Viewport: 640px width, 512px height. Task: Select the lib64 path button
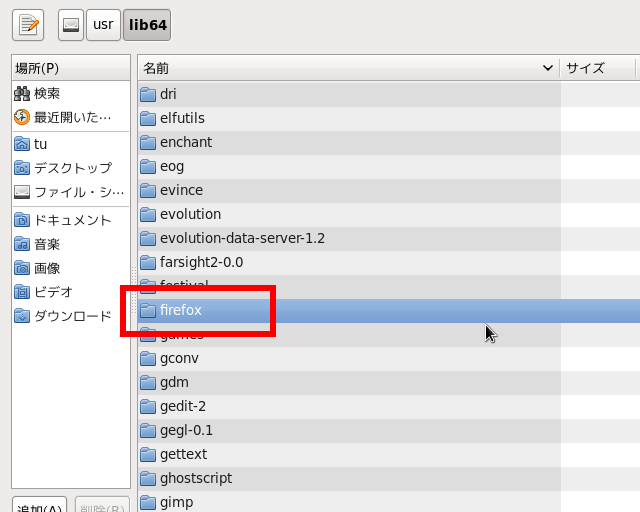coord(146,25)
